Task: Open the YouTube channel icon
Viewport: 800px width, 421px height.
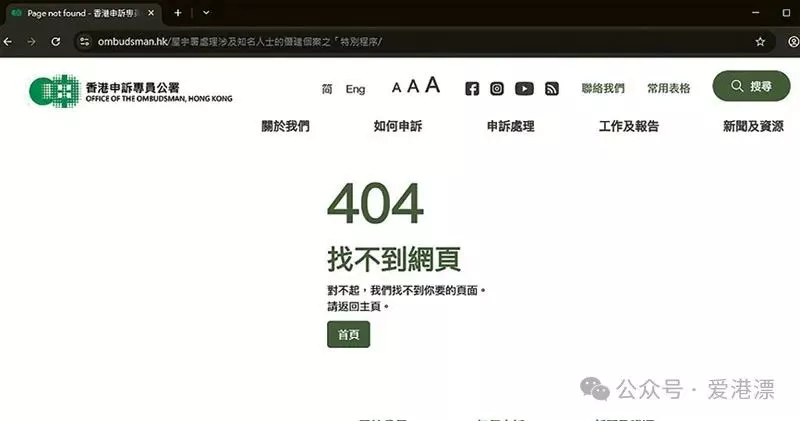Action: click(x=524, y=89)
